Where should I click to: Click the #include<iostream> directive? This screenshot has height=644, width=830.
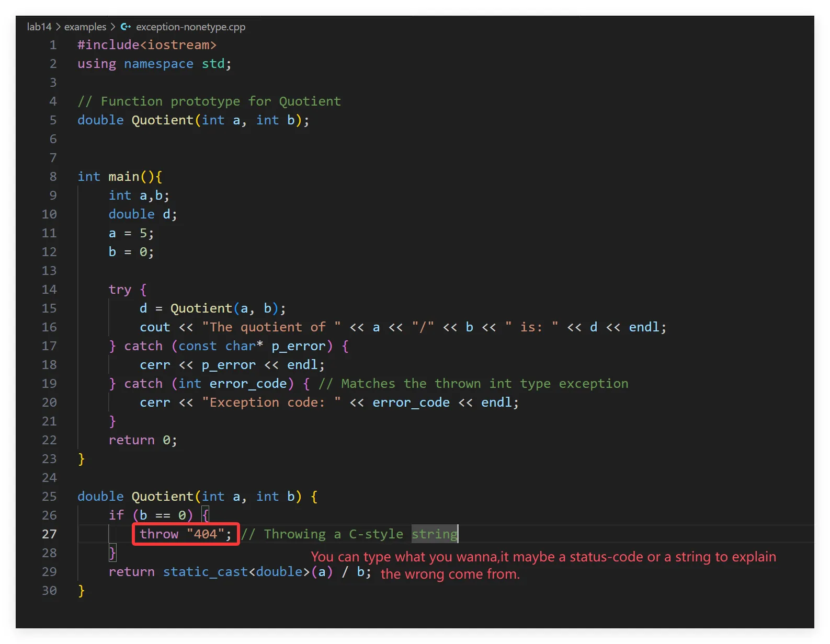(146, 45)
